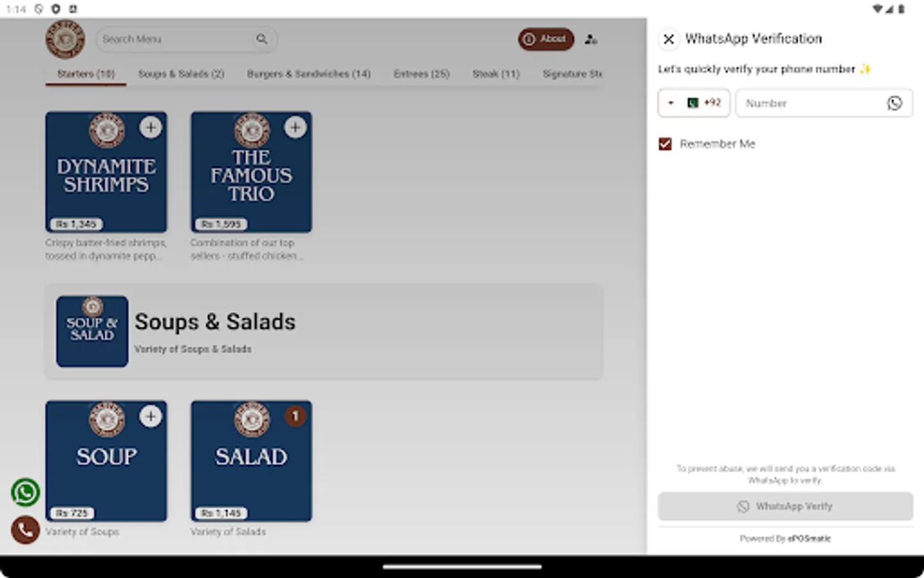Close the WhatsApp Verification panel
The image size is (924, 578).
pos(669,39)
